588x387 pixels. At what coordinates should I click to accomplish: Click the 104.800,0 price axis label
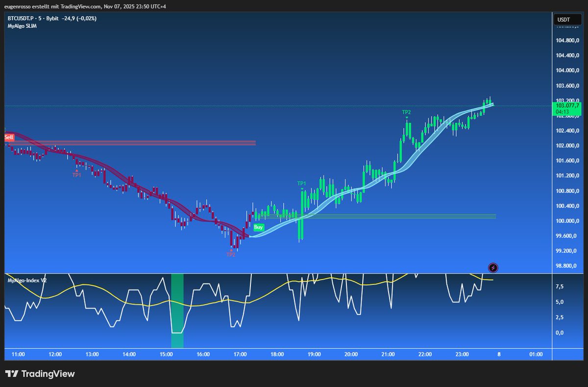(x=567, y=40)
